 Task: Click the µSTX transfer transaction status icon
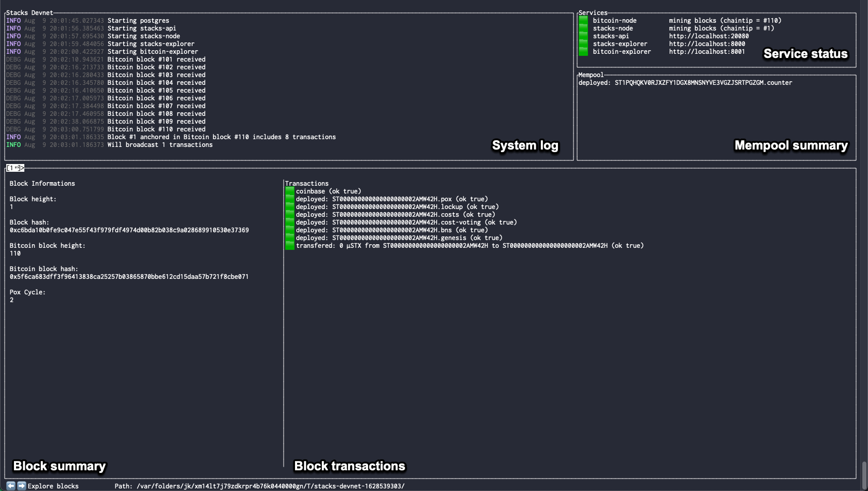tap(290, 245)
